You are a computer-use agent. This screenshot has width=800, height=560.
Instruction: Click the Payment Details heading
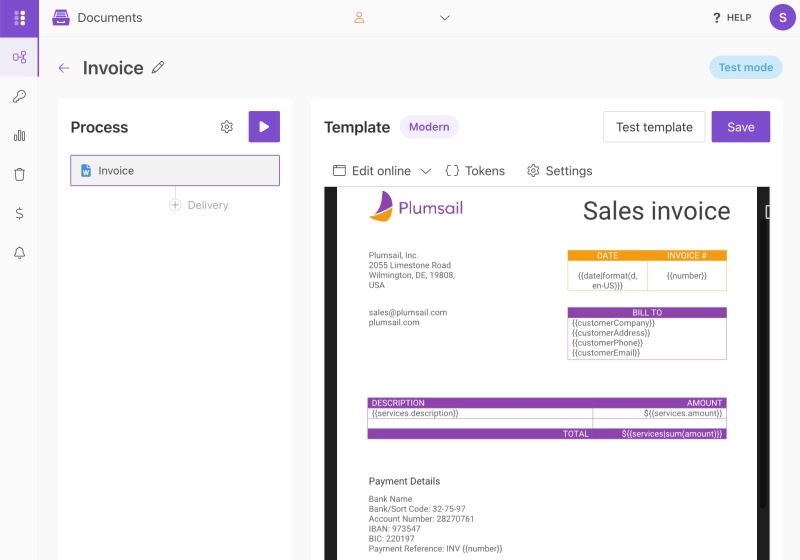pyautogui.click(x=404, y=481)
